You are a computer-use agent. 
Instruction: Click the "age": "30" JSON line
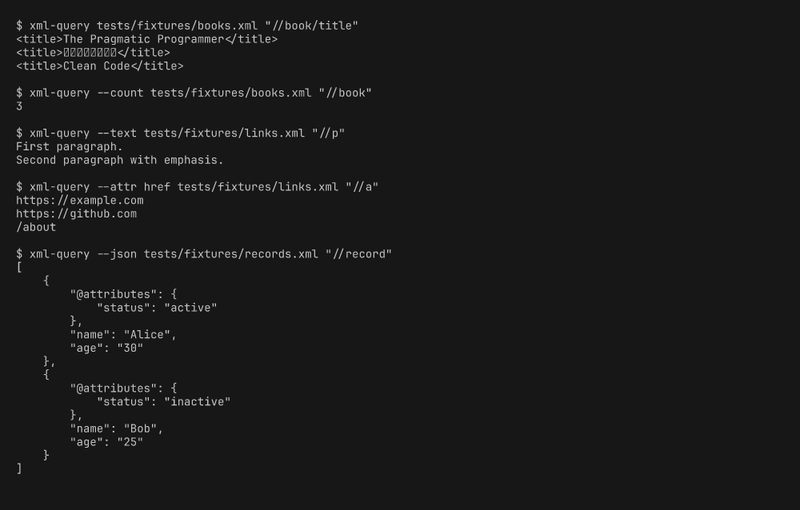coord(107,348)
